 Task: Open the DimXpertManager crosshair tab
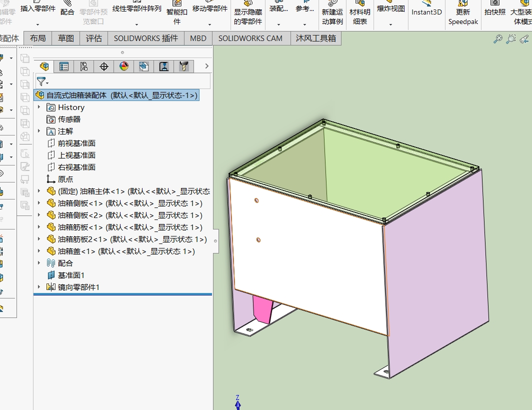[104, 66]
